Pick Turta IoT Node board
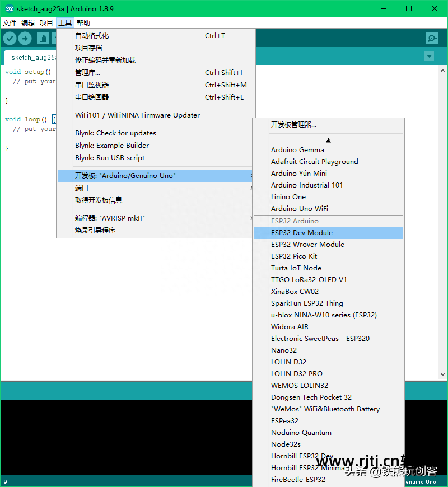The height and width of the screenshot is (487, 448). click(x=328, y=268)
